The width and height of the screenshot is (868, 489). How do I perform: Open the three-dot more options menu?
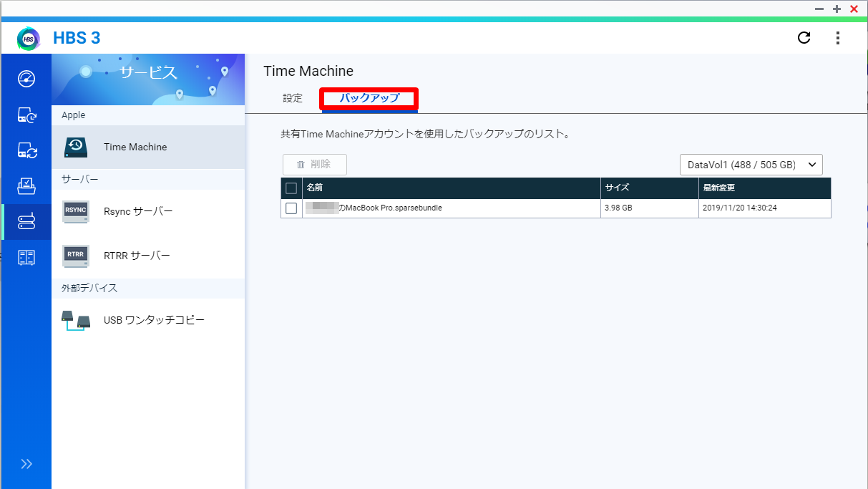pos(838,37)
